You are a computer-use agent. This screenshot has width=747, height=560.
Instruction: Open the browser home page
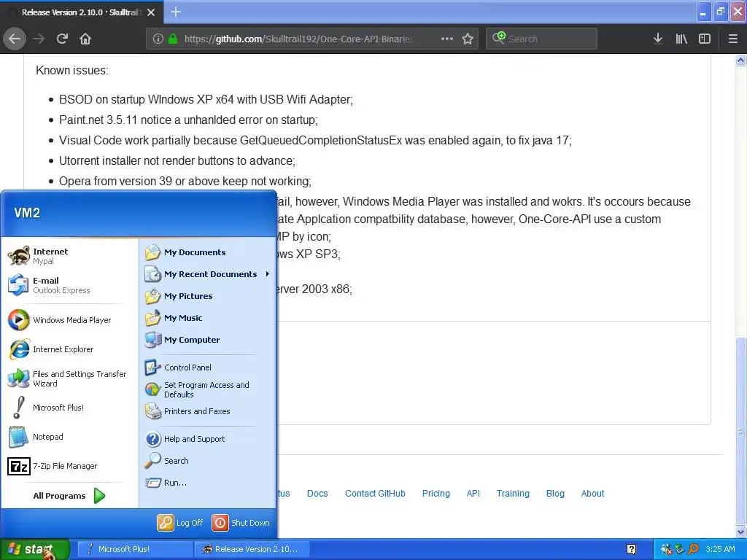click(85, 39)
